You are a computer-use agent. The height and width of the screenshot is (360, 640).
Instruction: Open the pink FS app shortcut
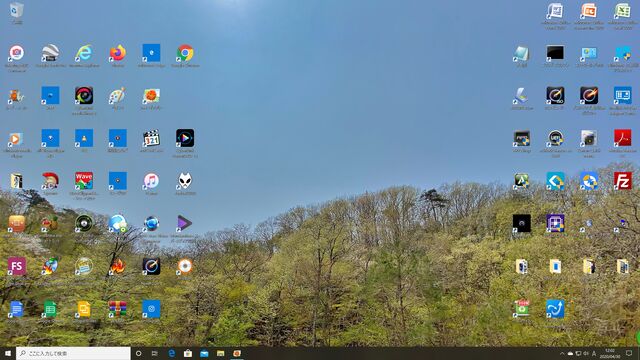click(x=16, y=266)
